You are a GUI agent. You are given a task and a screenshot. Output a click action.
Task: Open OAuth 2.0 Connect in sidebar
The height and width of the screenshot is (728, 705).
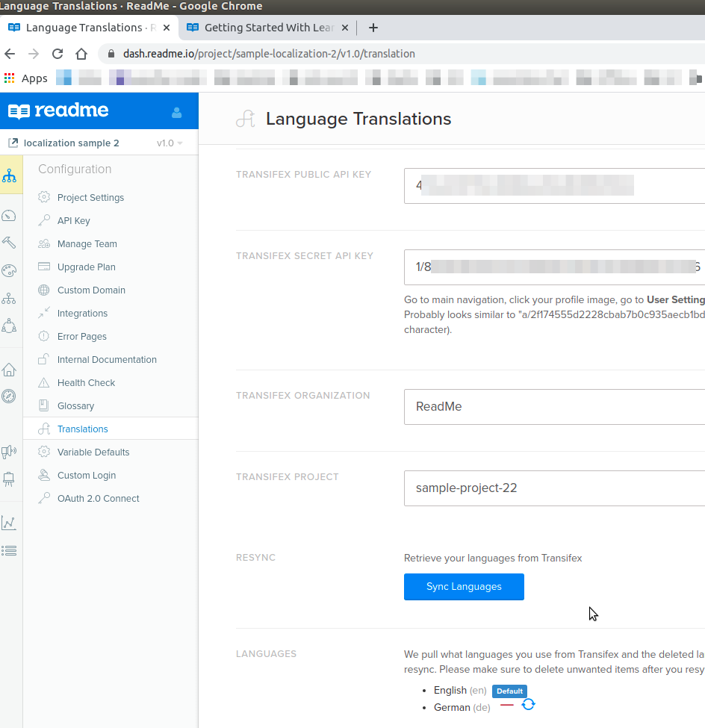click(99, 499)
